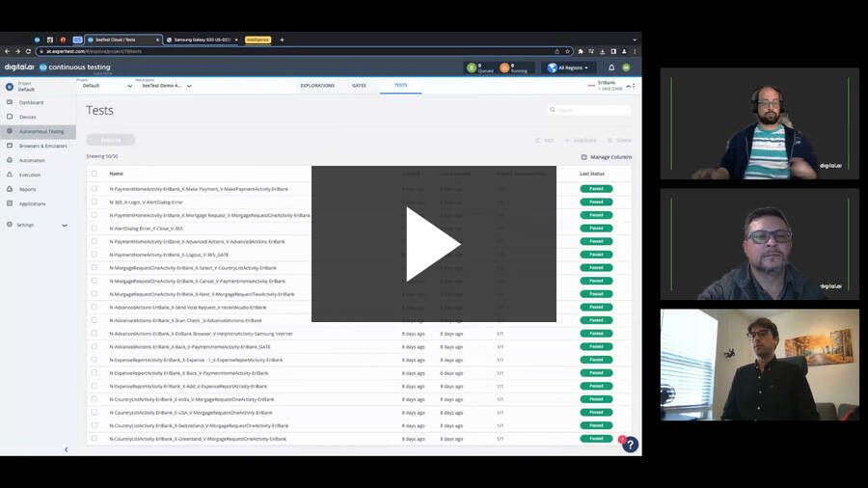This screenshot has height=488, width=868.
Task: Check the AlertDialog Error Close row checkbox
Action: [x=95, y=228]
